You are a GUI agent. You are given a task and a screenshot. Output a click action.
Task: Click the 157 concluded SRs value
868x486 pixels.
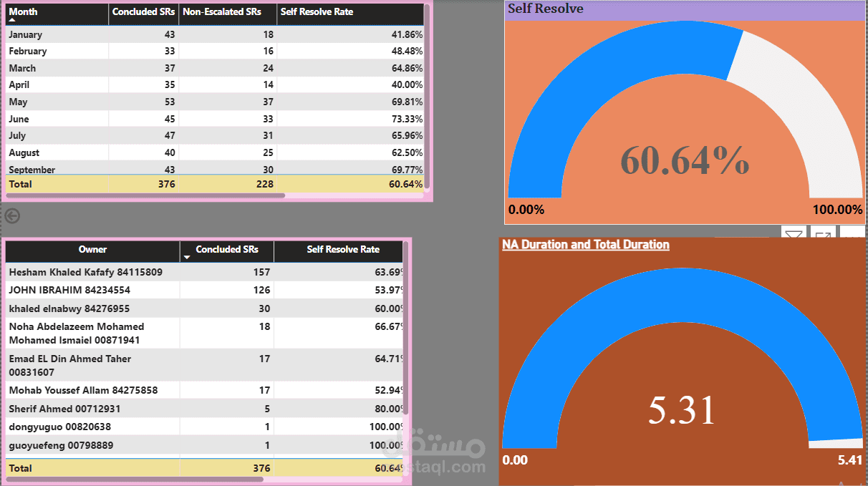click(261, 272)
